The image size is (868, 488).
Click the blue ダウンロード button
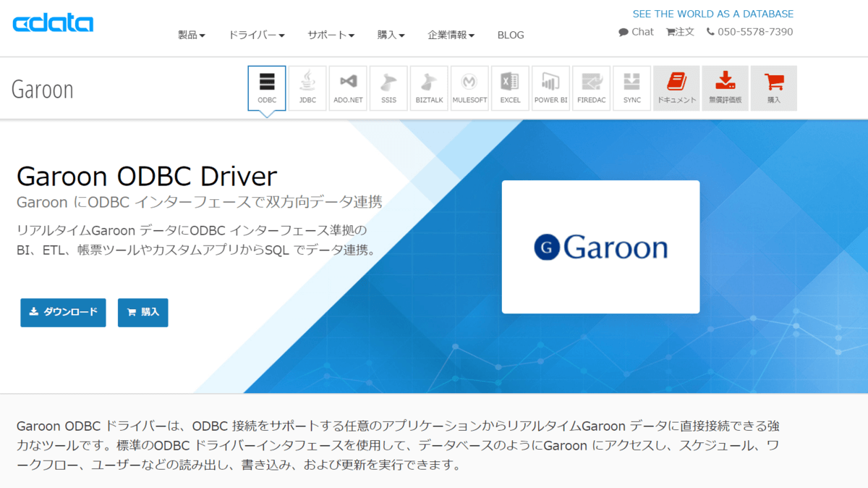(63, 312)
